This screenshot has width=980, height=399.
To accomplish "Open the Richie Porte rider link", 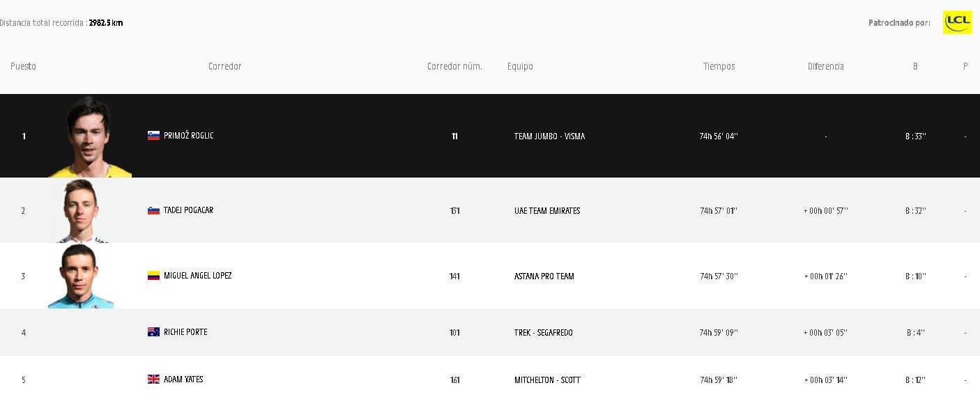I will pos(185,332).
